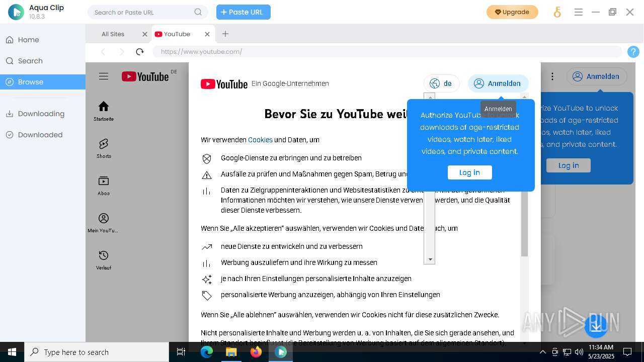Close the All Sites tab
Screen dimensions: 644x362
coord(145,34)
